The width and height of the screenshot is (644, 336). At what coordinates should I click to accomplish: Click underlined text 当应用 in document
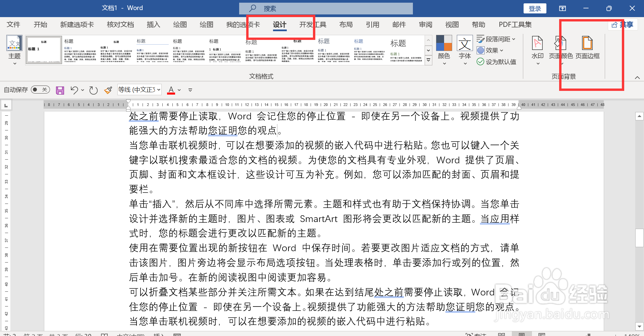click(495, 219)
